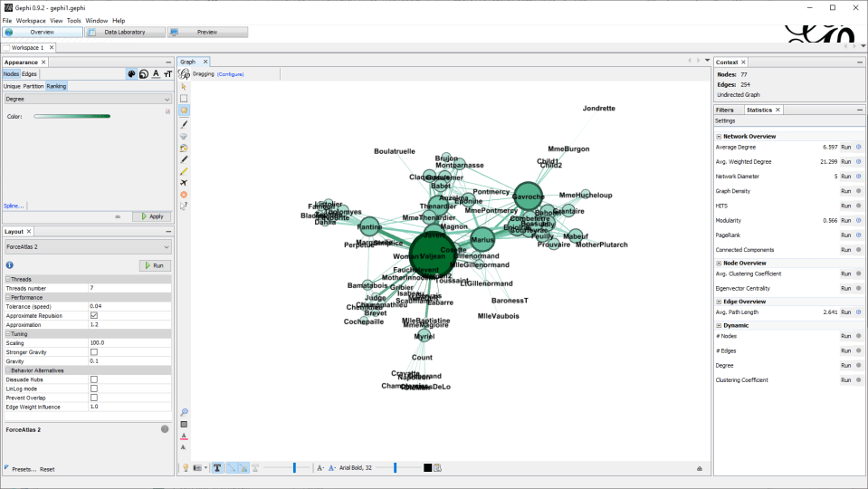Click the Edge pencil tool
Viewport: 868px width, 489px height.
click(x=184, y=170)
